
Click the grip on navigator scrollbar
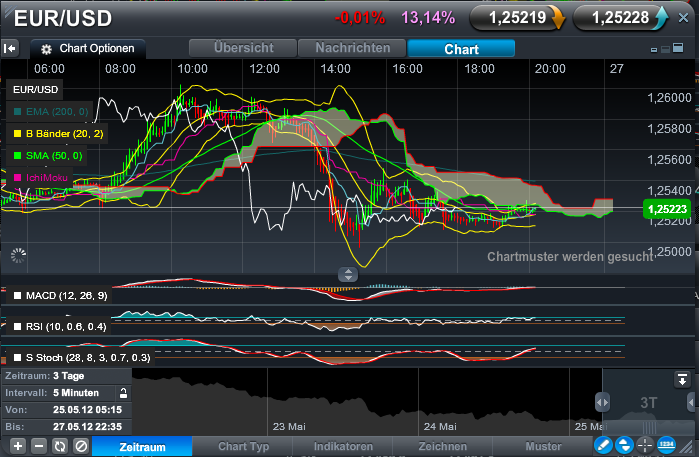(x=649, y=428)
